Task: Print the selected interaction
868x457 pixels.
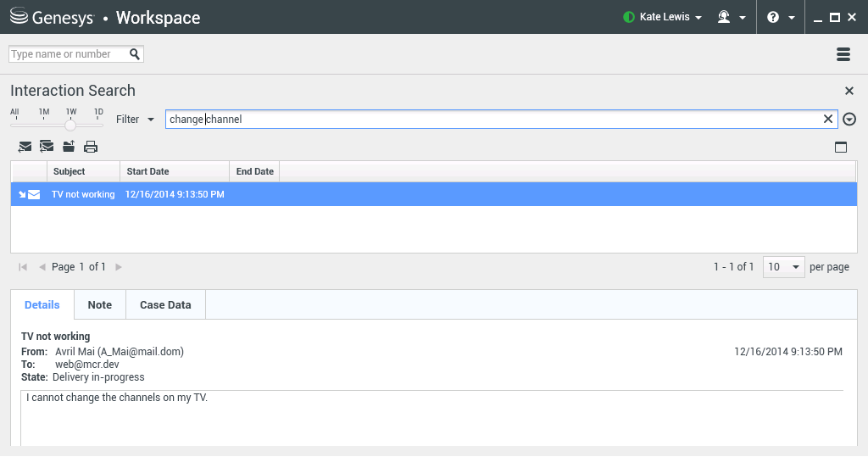Action: [x=91, y=147]
